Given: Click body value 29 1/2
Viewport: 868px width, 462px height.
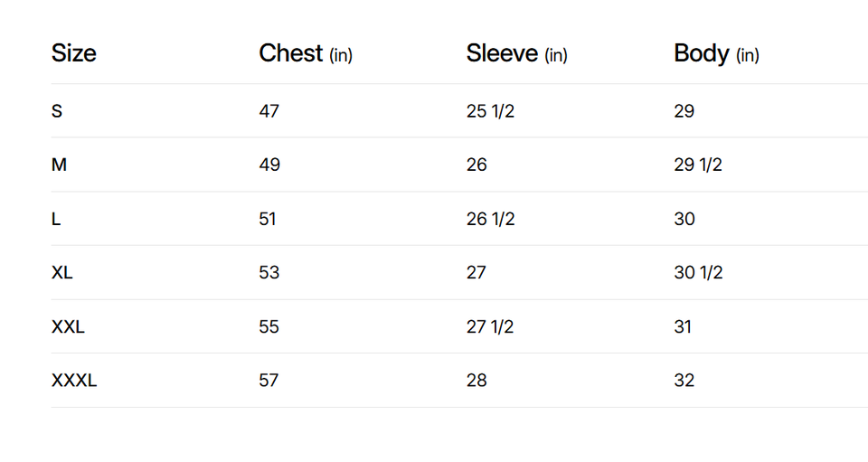Looking at the screenshot, I should [698, 165].
